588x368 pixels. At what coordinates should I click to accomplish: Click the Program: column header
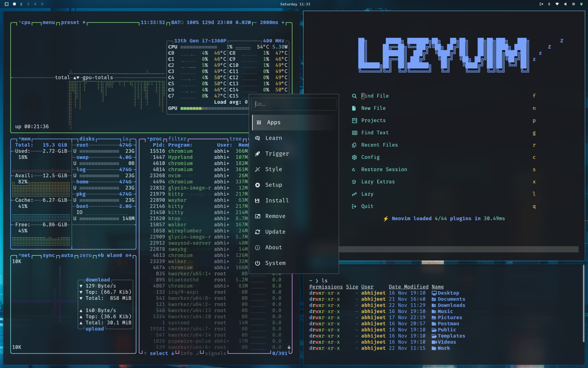click(x=180, y=145)
